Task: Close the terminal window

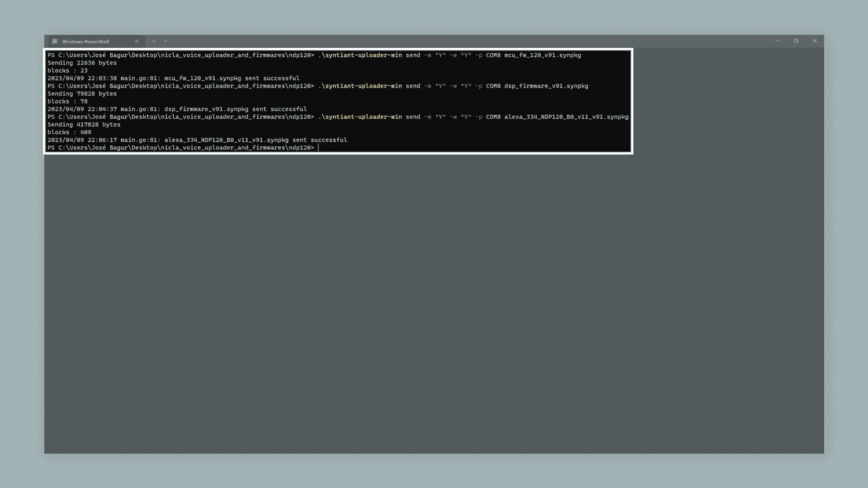Action: (815, 41)
